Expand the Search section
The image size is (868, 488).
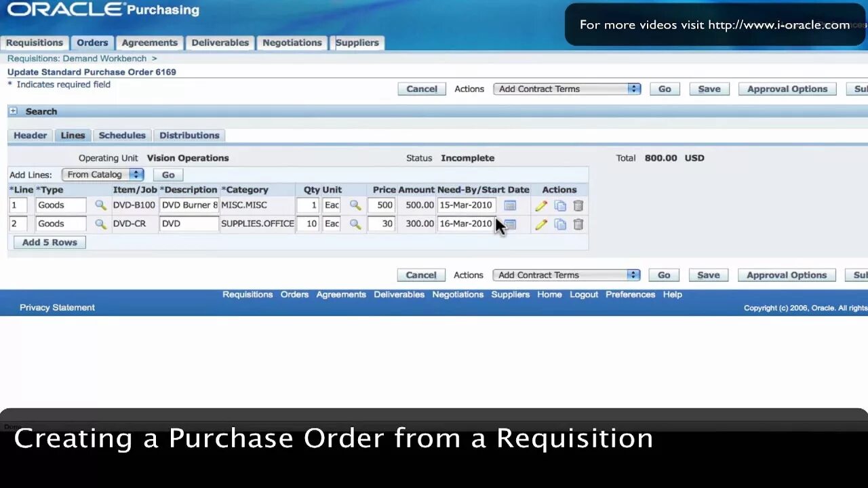coord(13,111)
